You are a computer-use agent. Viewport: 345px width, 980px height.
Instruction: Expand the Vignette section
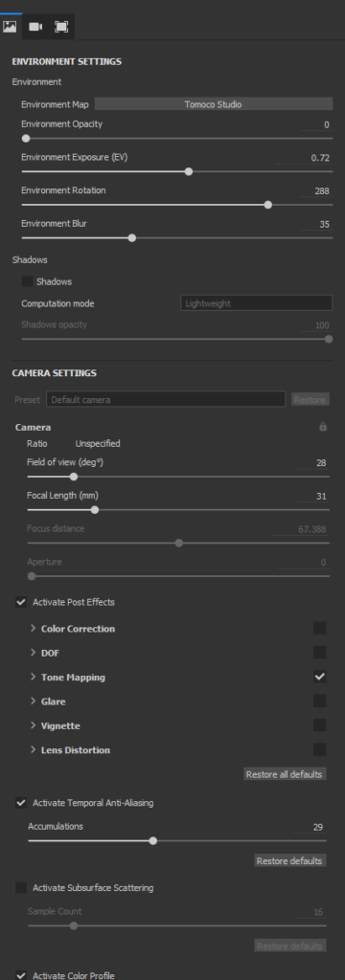click(x=34, y=725)
